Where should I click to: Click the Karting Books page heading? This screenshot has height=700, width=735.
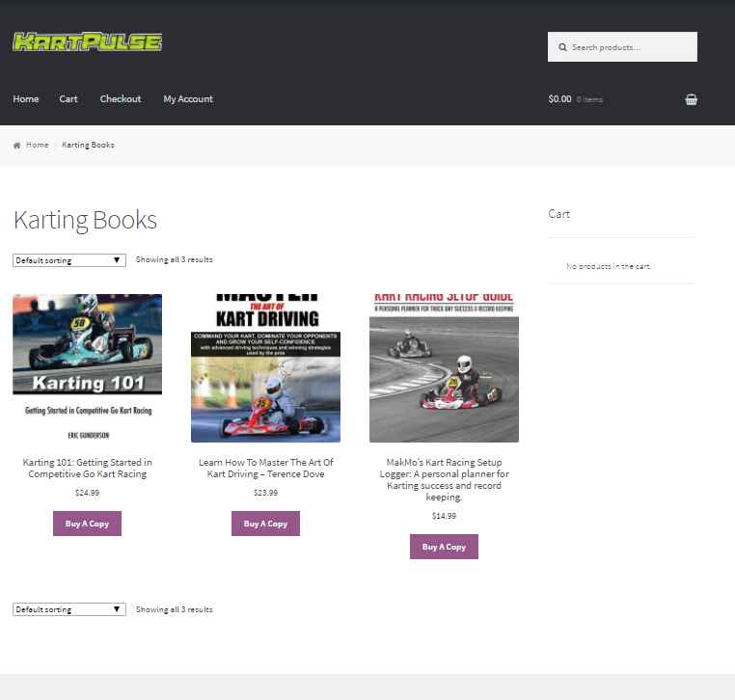85,220
